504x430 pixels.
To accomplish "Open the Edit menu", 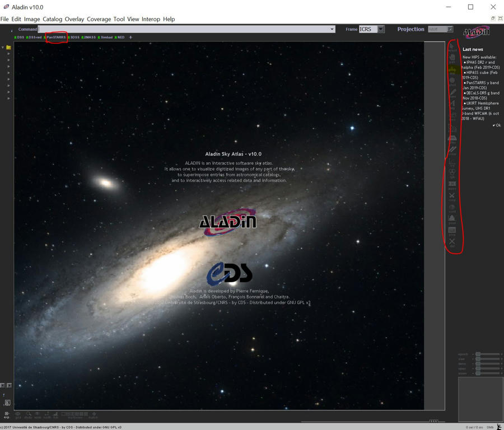I will tap(16, 19).
